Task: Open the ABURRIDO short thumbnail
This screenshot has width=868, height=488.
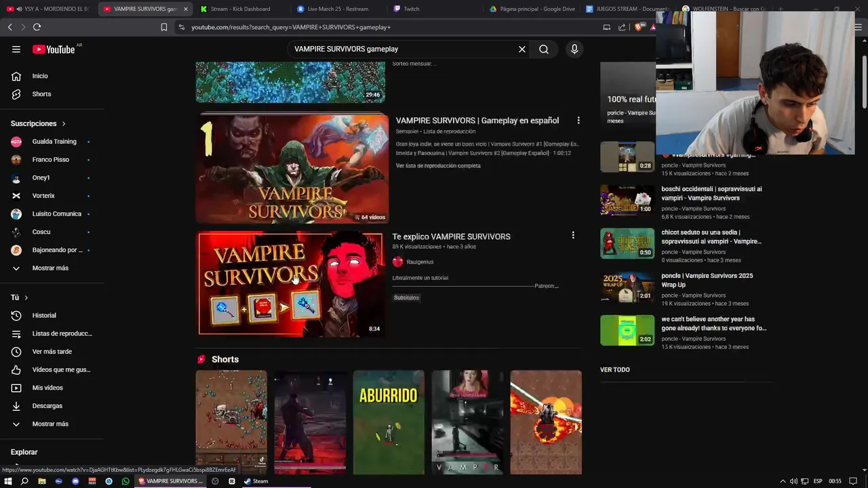Action: 389,422
